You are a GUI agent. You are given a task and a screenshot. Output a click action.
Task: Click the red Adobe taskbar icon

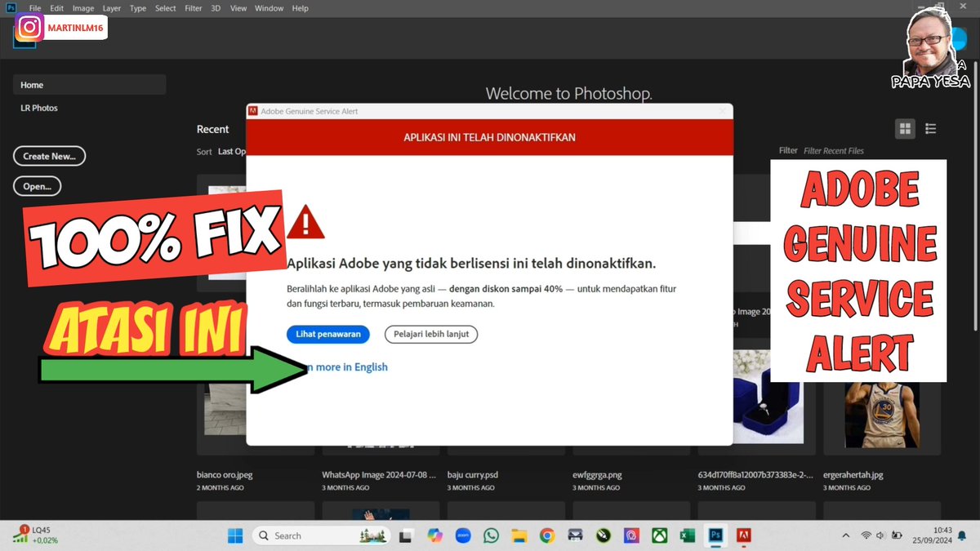[744, 535]
